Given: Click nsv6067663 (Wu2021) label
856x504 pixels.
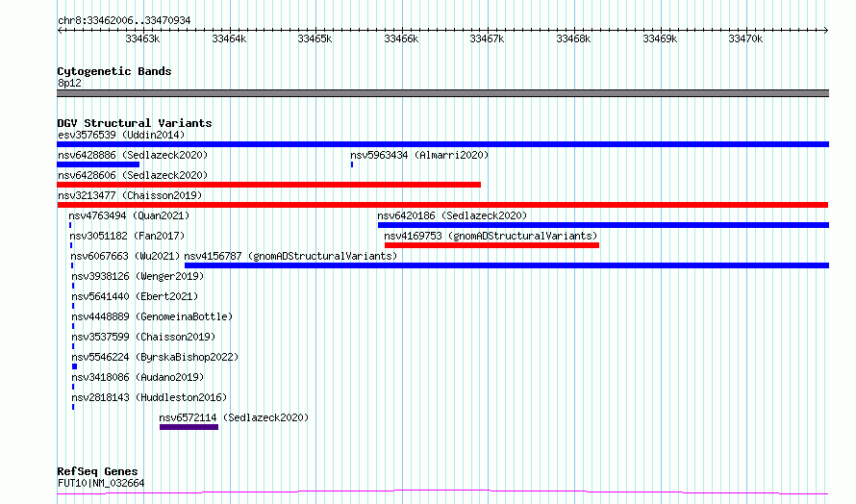Looking at the screenshot, I should (x=125, y=256).
